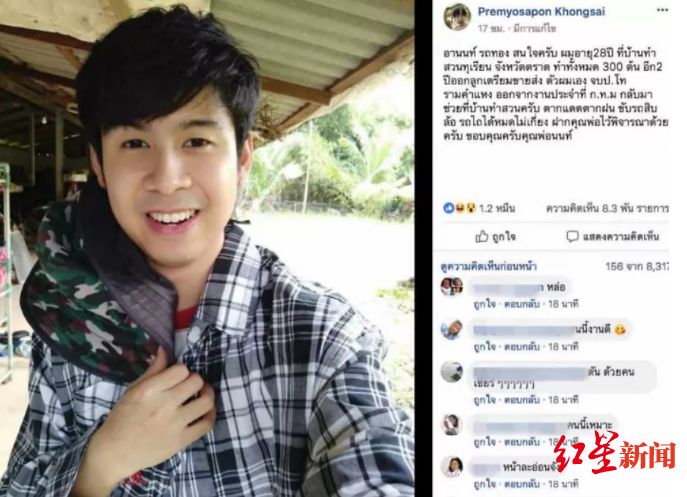Click the thumbs-up Like icon
This screenshot has width=687, height=497.
coord(482,237)
